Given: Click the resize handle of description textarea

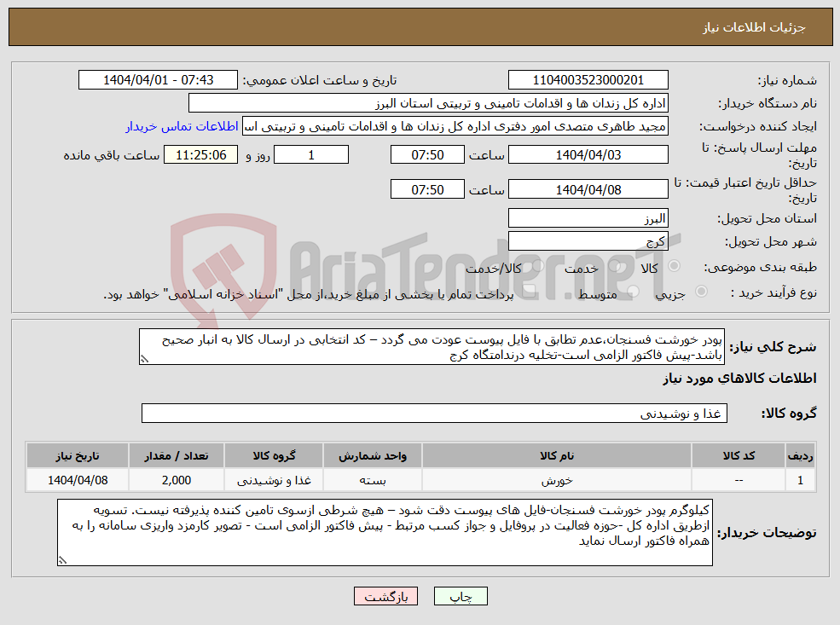Looking at the screenshot, I should pyautogui.click(x=143, y=360).
